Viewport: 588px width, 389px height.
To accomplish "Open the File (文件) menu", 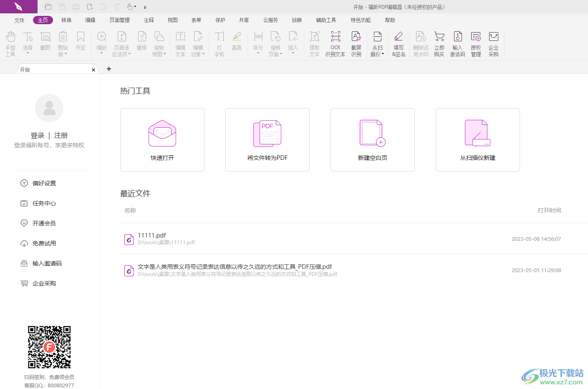I will pos(19,20).
